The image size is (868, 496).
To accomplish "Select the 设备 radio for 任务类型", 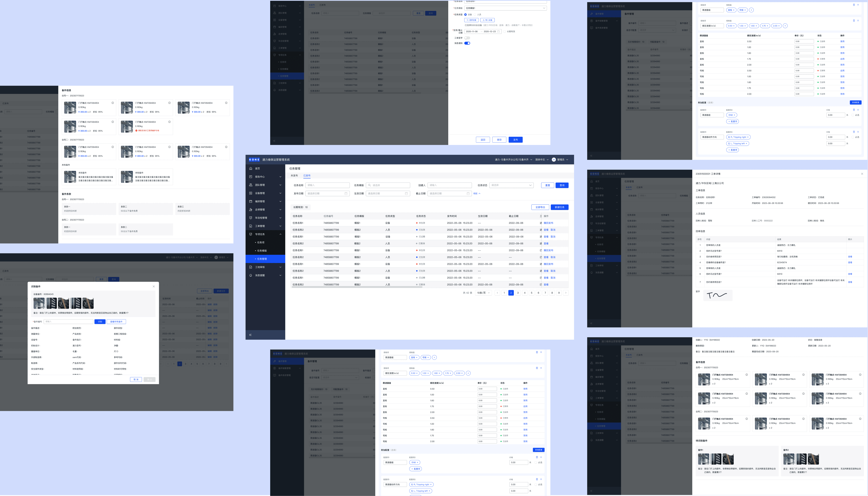I will [465, 15].
